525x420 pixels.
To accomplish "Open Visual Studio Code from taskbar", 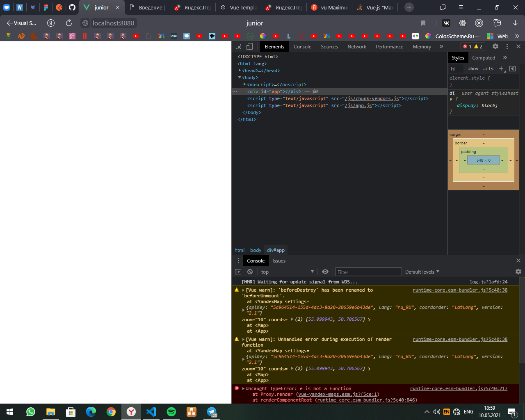I will click(x=151, y=412).
